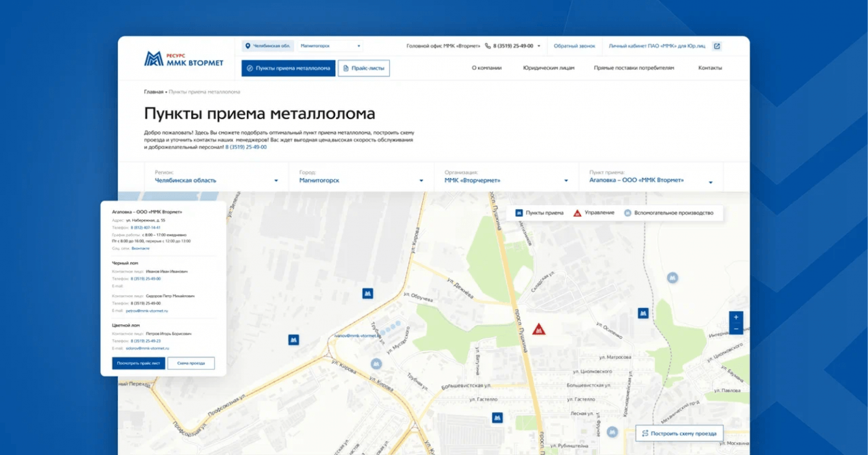The image size is (868, 455).
Task: Click petrov@mmk-vtormet.ru email link
Action: [x=147, y=311]
